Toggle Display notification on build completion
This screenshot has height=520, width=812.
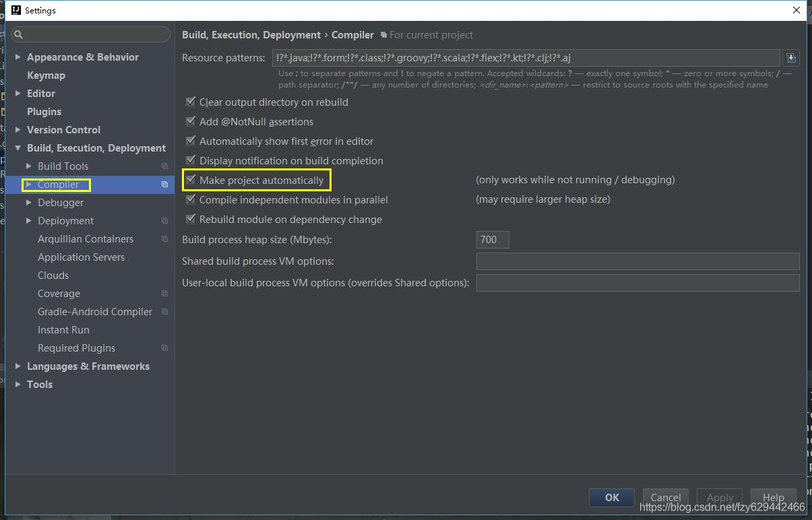191,161
